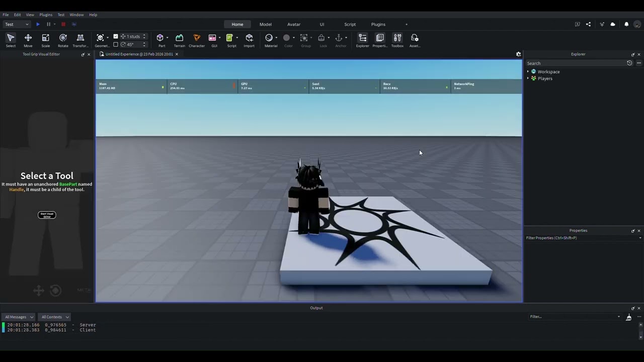Open the Character tool
The image size is (644, 362).
tap(197, 40)
